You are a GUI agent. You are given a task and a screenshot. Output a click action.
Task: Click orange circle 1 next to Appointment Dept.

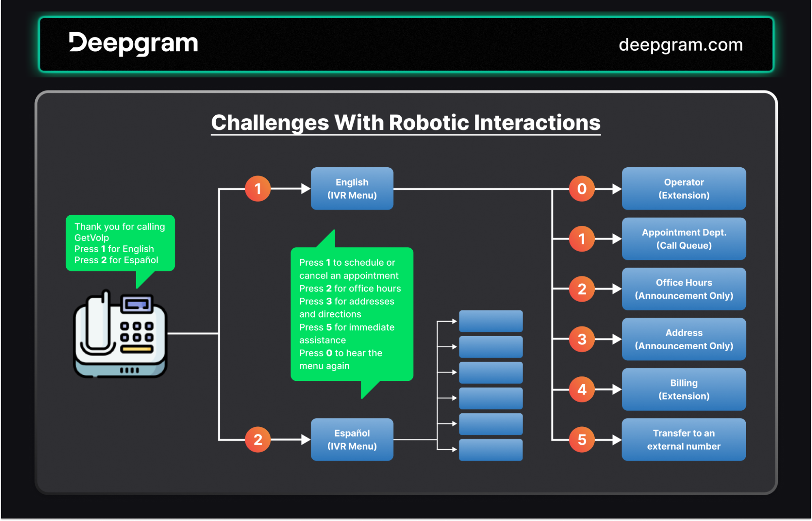[x=582, y=239]
